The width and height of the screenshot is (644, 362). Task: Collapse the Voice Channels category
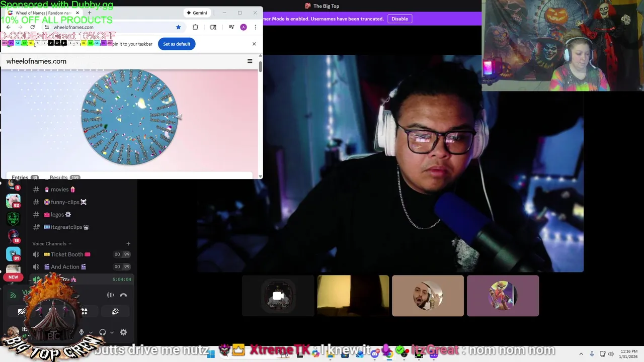coord(52,244)
